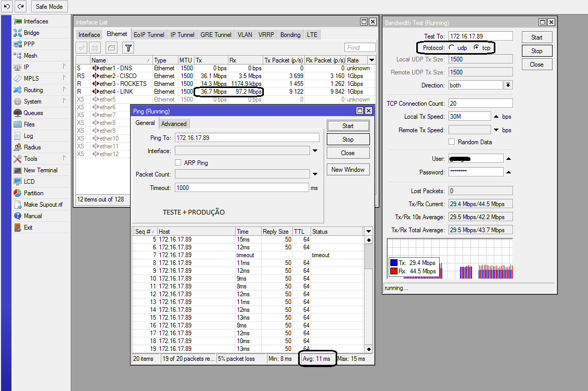Click the Undo arrow icon
The image size is (588, 391).
(x=7, y=6)
